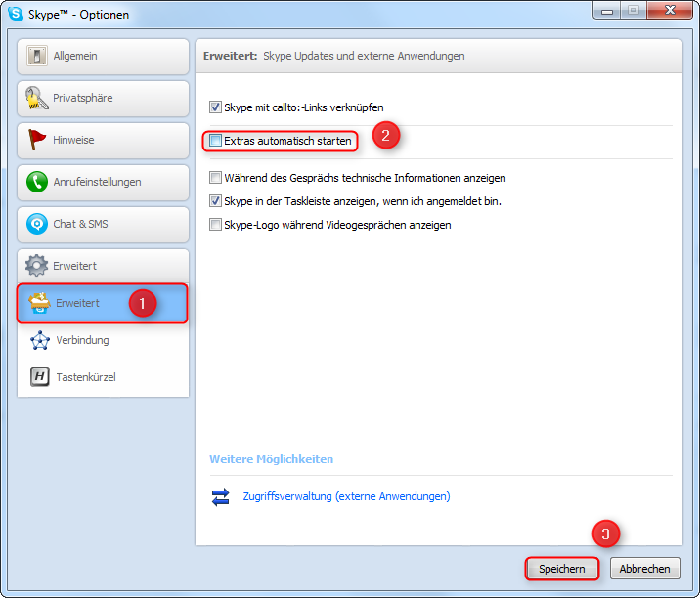The image size is (700, 598).
Task: Click the Verbindung network star icon
Action: [x=40, y=340]
